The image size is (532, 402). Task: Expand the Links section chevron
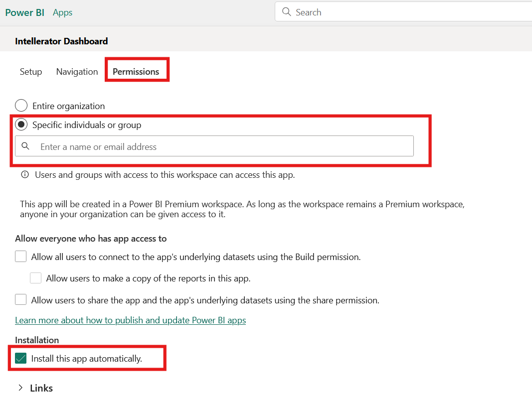pyautogui.click(x=20, y=388)
